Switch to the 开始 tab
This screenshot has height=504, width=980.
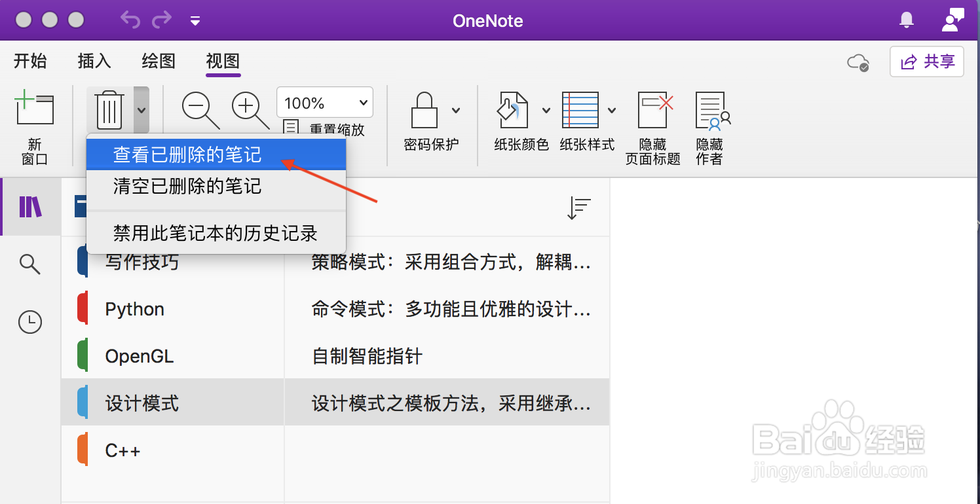click(x=30, y=61)
